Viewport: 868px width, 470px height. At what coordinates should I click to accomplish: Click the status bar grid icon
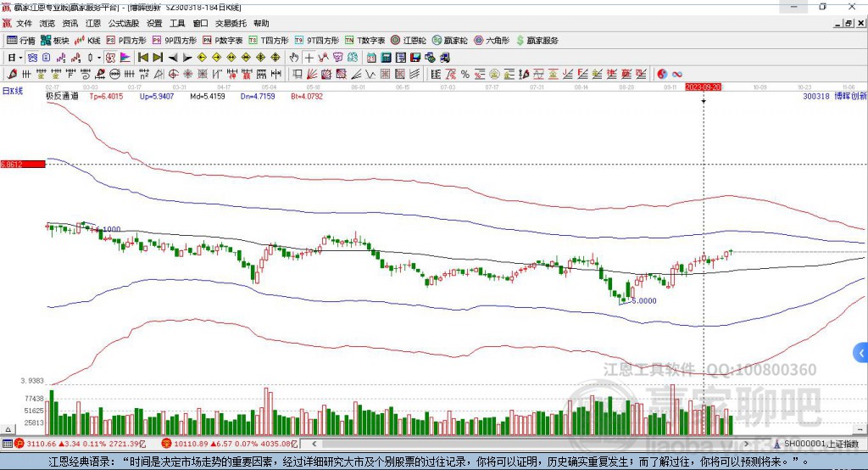(x=7, y=444)
